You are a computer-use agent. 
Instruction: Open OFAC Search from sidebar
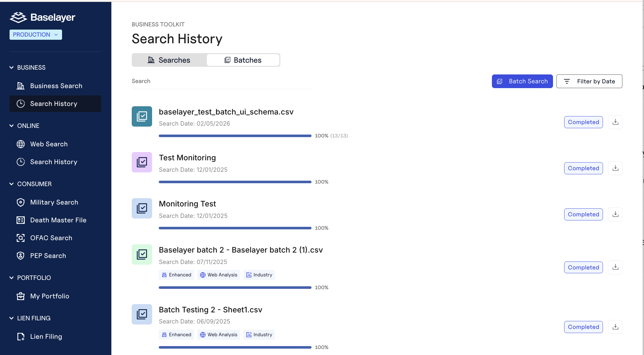pos(51,238)
